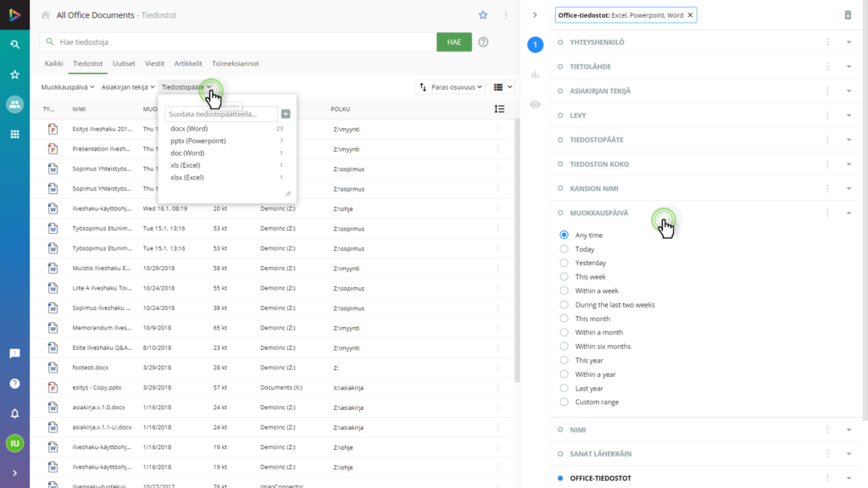This screenshot has height=488, width=868.
Task: Change the list view layout dropdown
Action: pos(504,87)
